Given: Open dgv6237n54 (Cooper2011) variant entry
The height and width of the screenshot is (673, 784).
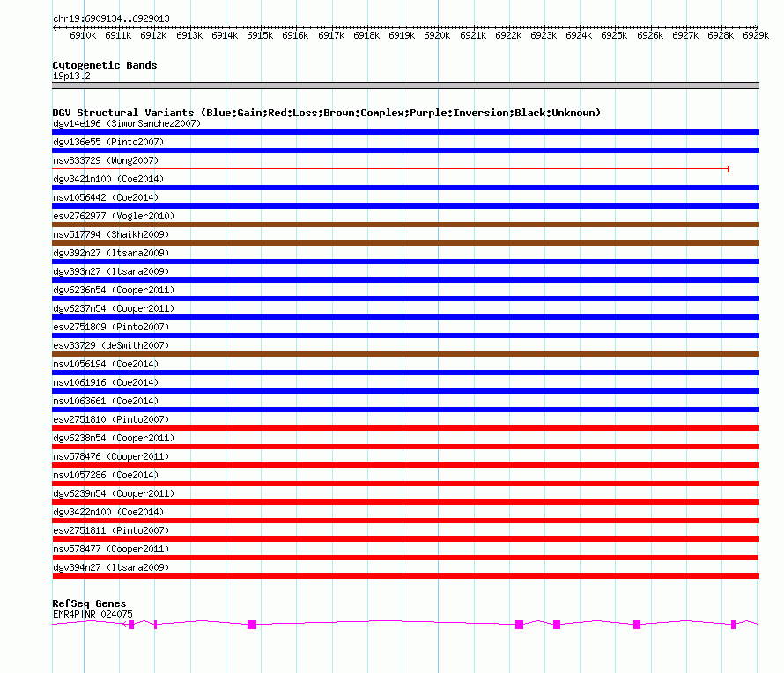Looking at the screenshot, I should (x=114, y=308).
